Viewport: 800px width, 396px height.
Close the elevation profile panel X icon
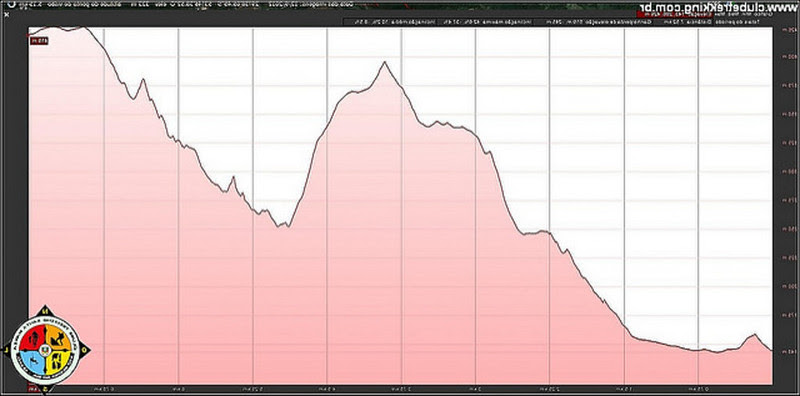coord(6,15)
